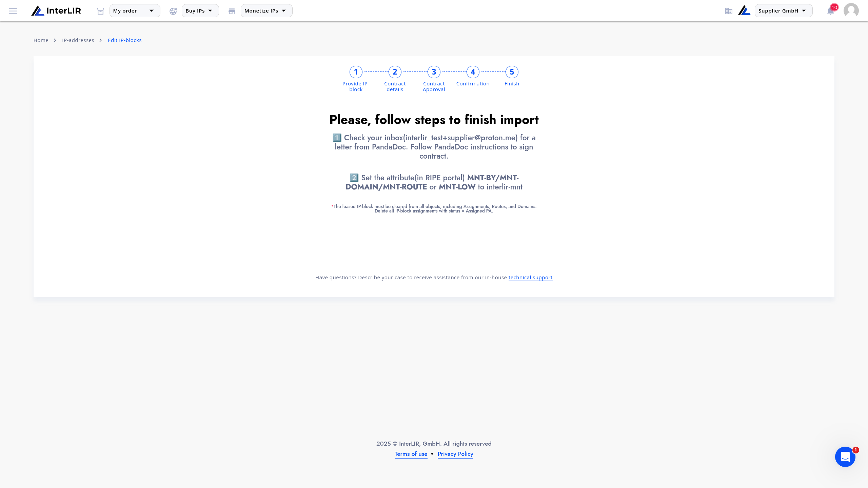868x488 pixels.
Task: Open the Privacy Policy link
Action: coord(455,454)
